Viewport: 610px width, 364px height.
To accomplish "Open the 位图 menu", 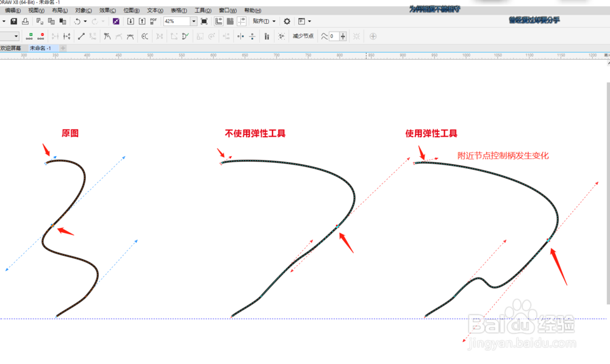I will tap(132, 10).
